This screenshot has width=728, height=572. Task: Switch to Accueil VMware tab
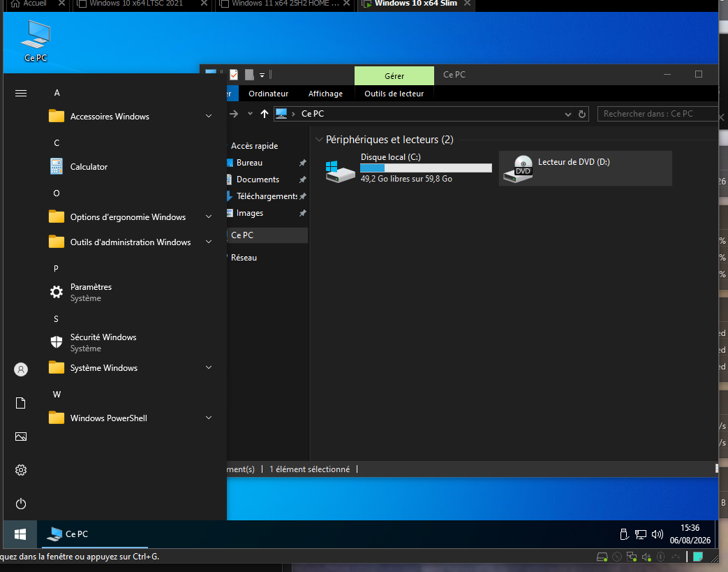[36, 3]
